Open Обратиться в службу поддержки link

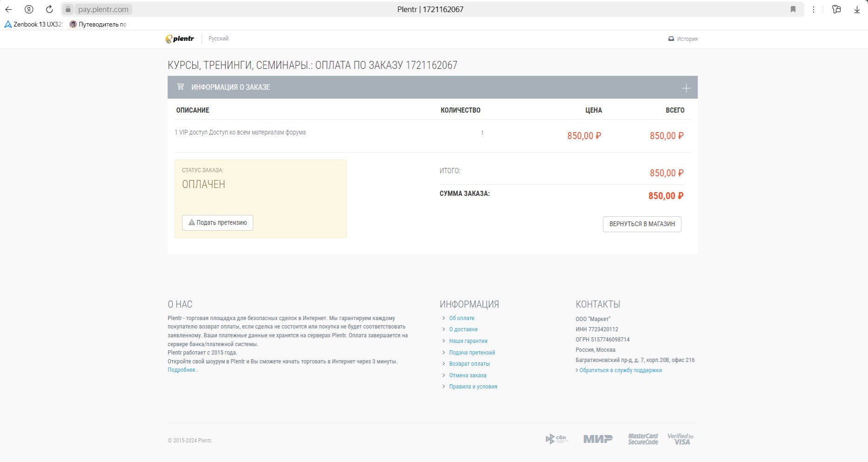(x=620, y=370)
